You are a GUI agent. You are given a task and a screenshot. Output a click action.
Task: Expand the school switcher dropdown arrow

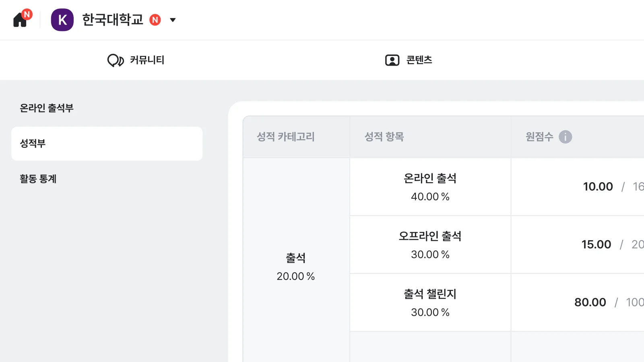pos(173,20)
